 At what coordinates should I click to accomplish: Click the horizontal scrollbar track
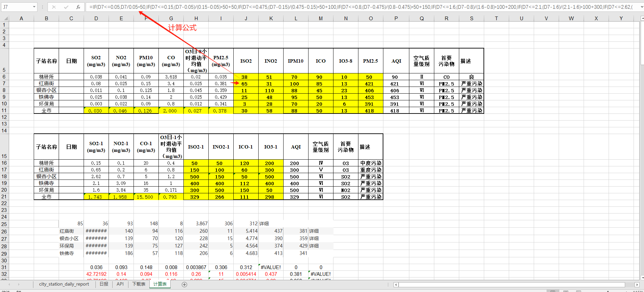506,285
